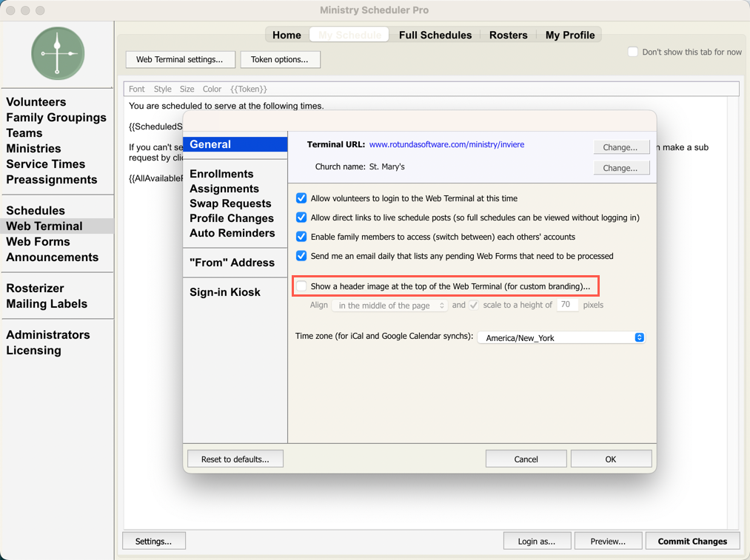This screenshot has height=560, width=750.
Task: Click Commit Changes button
Action: point(692,541)
